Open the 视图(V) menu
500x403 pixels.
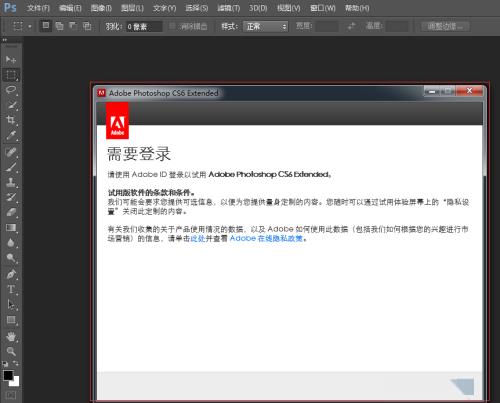click(289, 8)
